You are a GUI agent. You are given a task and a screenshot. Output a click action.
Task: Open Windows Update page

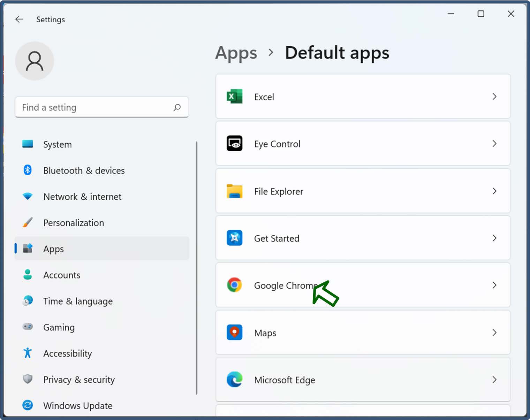78,406
